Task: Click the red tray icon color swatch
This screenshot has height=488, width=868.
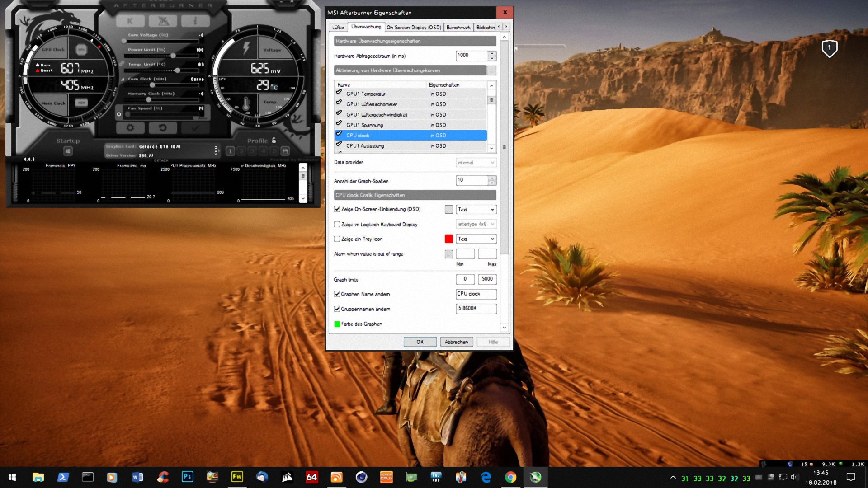Action: (448, 239)
